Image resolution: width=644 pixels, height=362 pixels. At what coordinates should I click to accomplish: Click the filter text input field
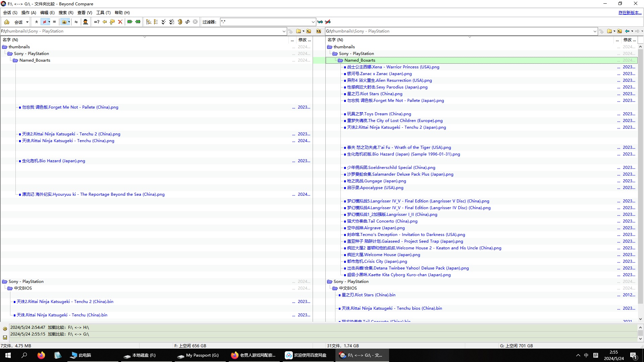[265, 22]
